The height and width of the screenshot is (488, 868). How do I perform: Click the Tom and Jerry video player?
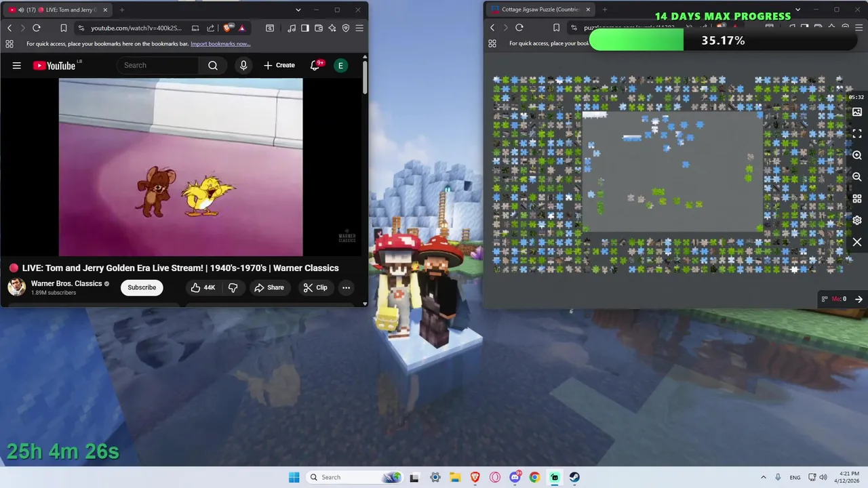[180, 167]
